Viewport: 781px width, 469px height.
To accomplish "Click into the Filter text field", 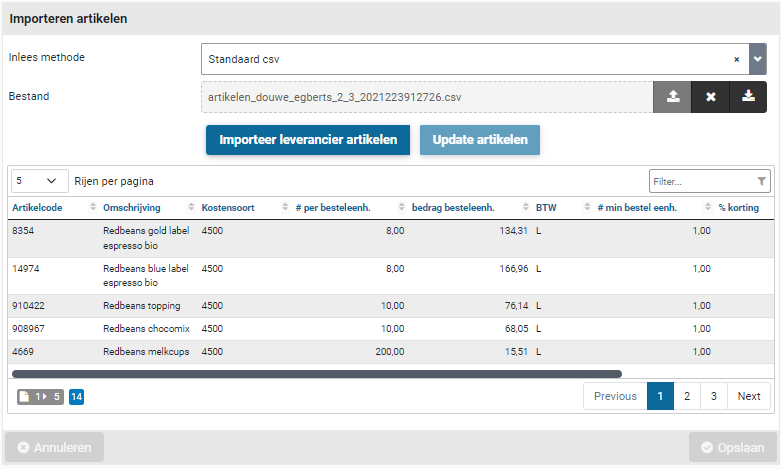I will [700, 182].
